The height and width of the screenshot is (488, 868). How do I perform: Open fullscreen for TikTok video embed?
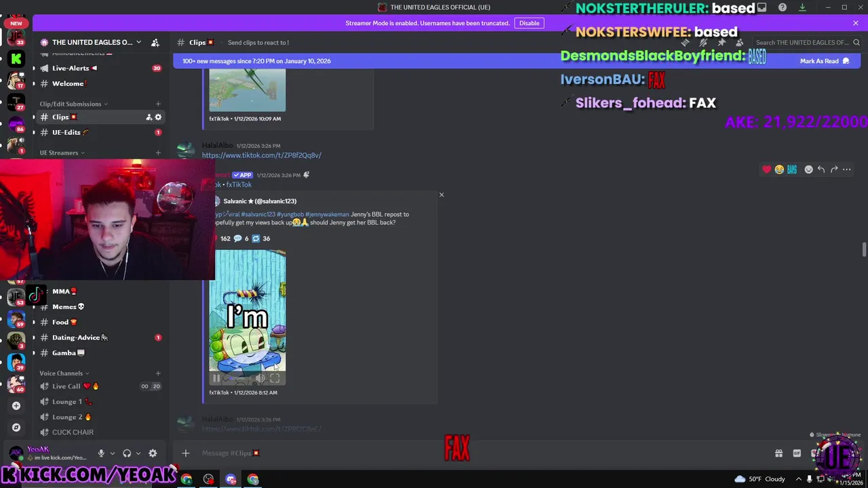click(275, 379)
